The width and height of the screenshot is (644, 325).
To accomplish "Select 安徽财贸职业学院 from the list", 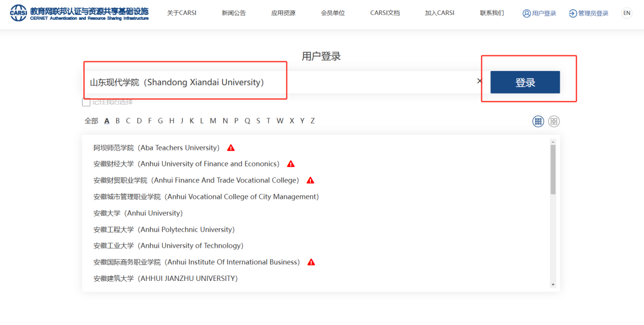I will pyautogui.click(x=197, y=180).
